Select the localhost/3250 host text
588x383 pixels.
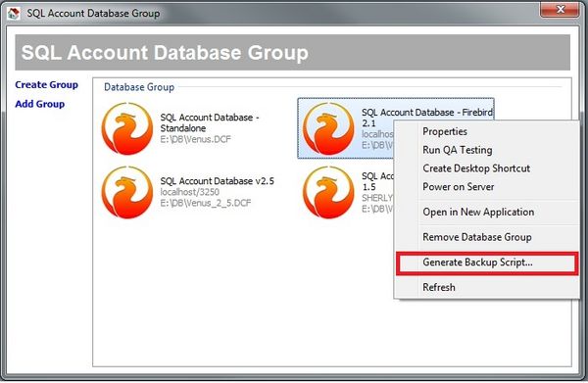point(189,192)
